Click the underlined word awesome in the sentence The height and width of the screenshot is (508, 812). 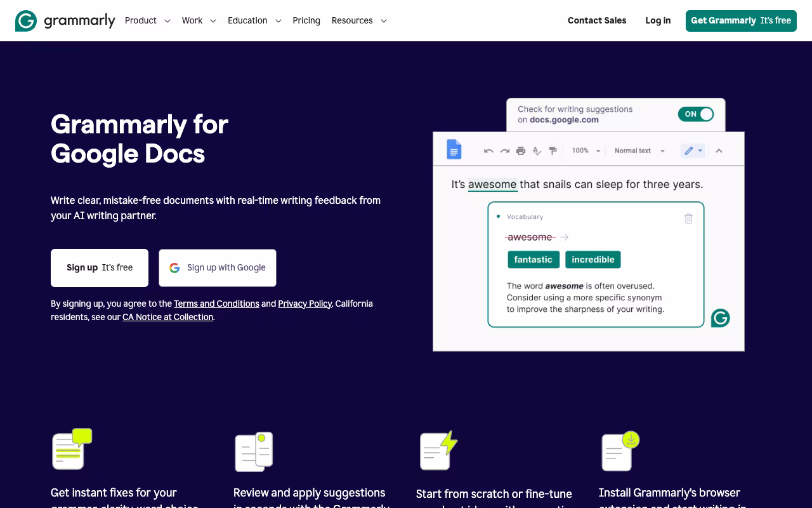tap(492, 184)
